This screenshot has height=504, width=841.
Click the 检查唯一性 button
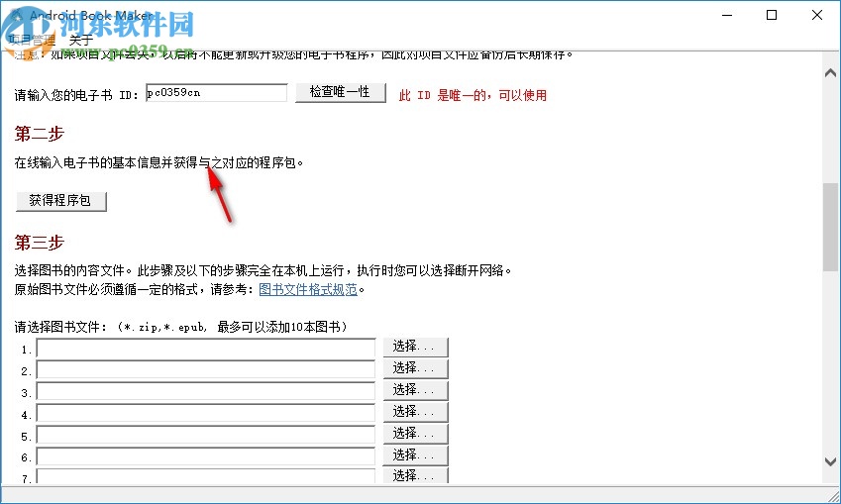click(x=340, y=92)
